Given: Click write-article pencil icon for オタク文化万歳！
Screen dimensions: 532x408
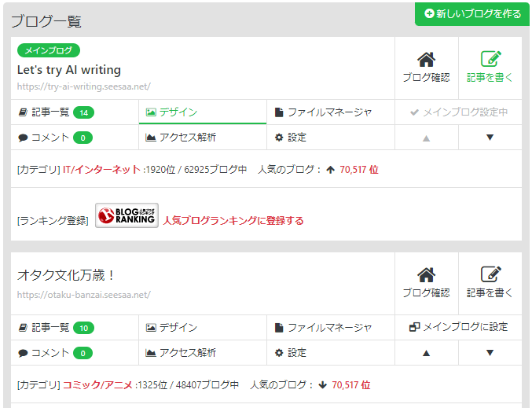Looking at the screenshot, I should 490,276.
